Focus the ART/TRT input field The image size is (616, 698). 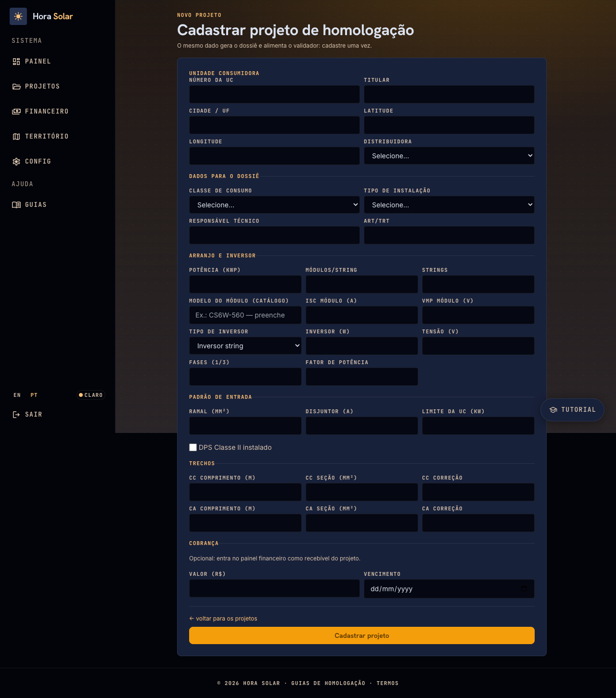coord(449,235)
